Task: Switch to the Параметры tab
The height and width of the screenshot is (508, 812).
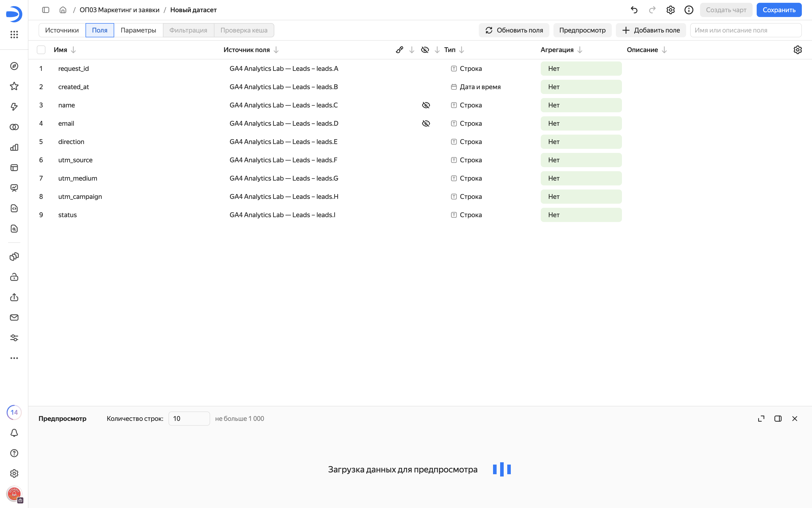Action: (138, 30)
